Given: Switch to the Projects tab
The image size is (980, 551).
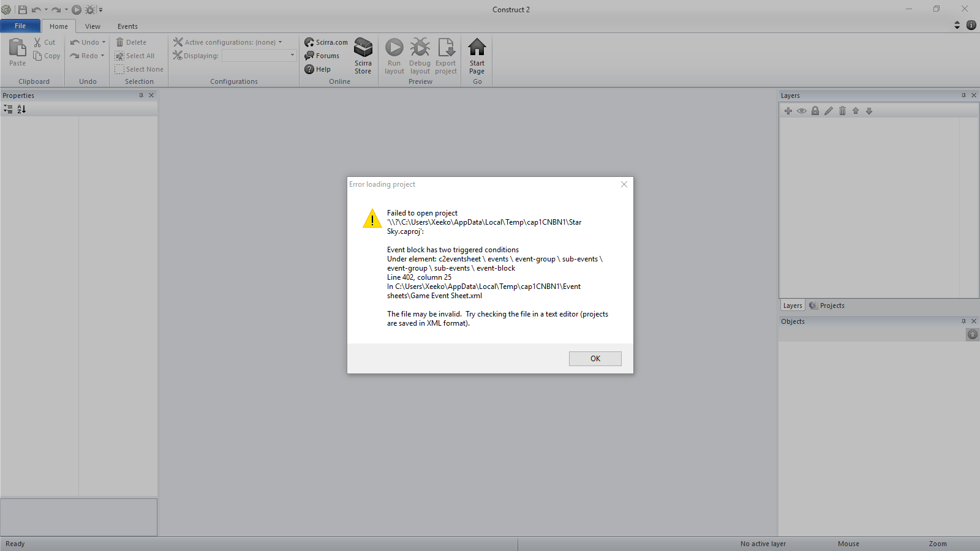Looking at the screenshot, I should [x=827, y=305].
